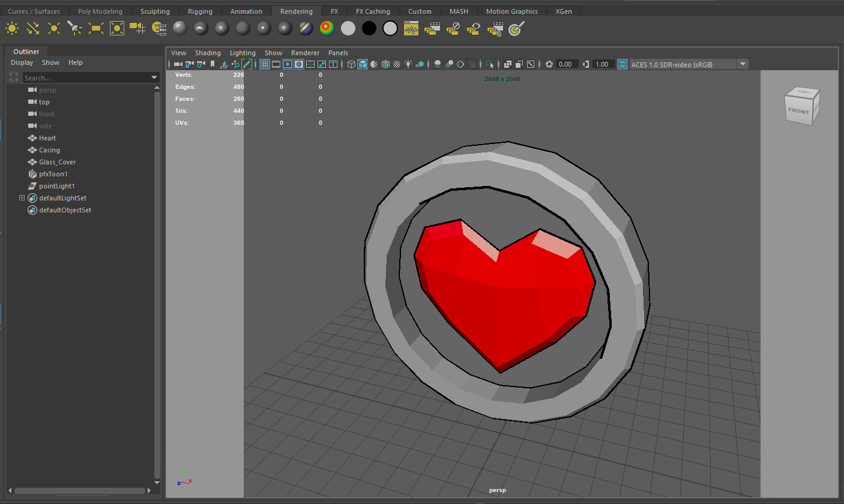This screenshot has width=844, height=504.
Task: Open the Renderer menu in the panel
Action: click(305, 52)
